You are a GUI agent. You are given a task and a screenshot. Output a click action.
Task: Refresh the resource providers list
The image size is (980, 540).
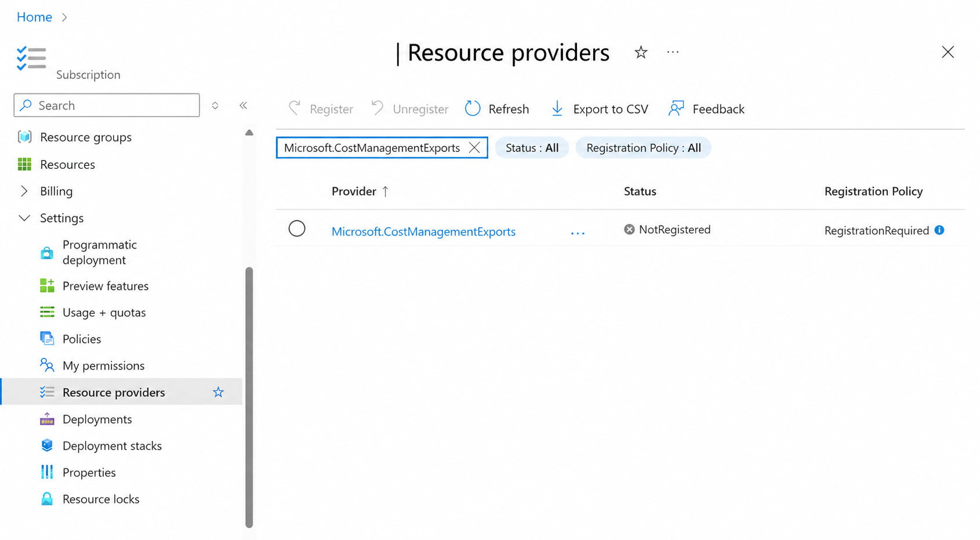tap(497, 109)
